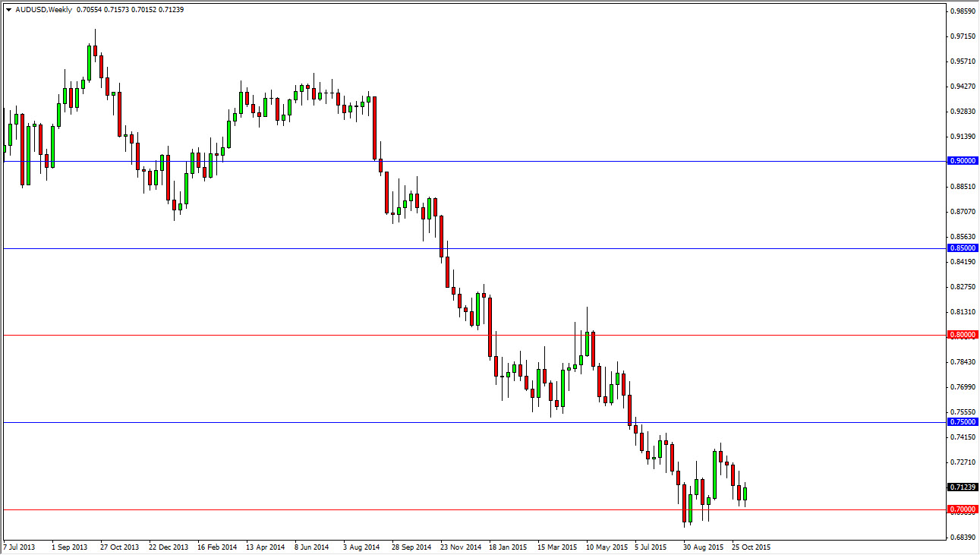Click the red 0.70000 price marker

coord(961,508)
